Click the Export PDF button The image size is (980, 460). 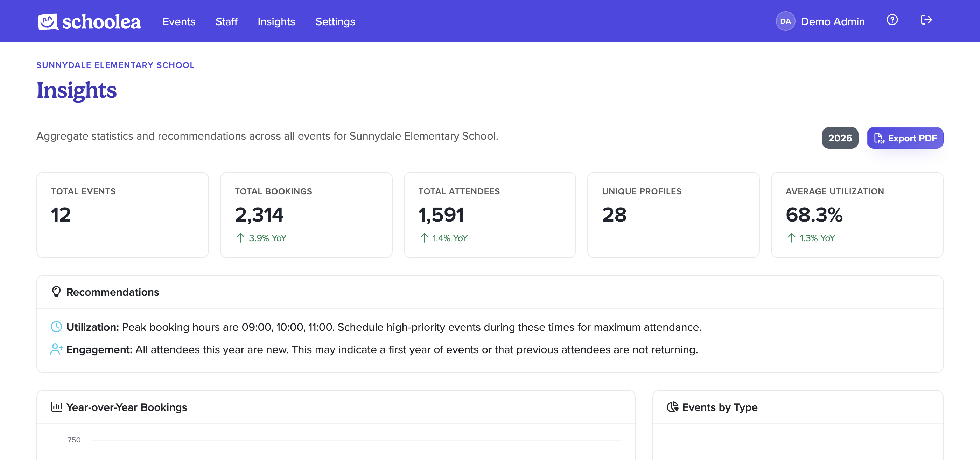905,138
